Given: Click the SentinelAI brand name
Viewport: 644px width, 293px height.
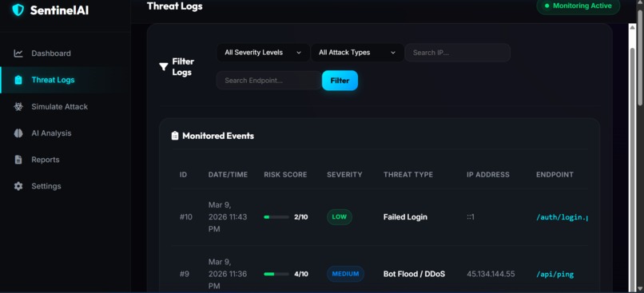Looking at the screenshot, I should [x=59, y=10].
